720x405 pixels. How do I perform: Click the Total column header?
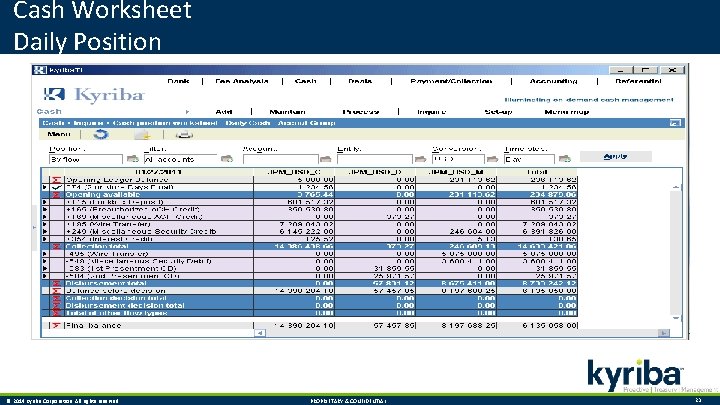tap(537, 172)
